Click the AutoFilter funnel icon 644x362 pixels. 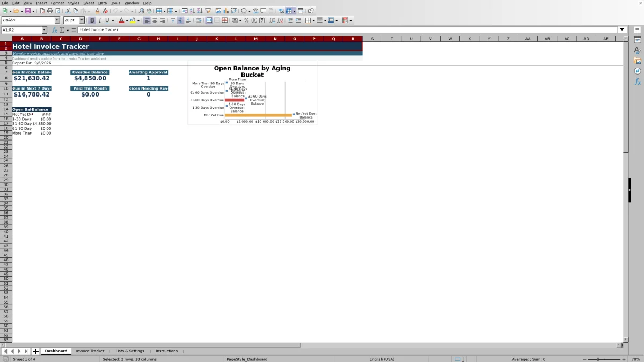tap(208, 11)
